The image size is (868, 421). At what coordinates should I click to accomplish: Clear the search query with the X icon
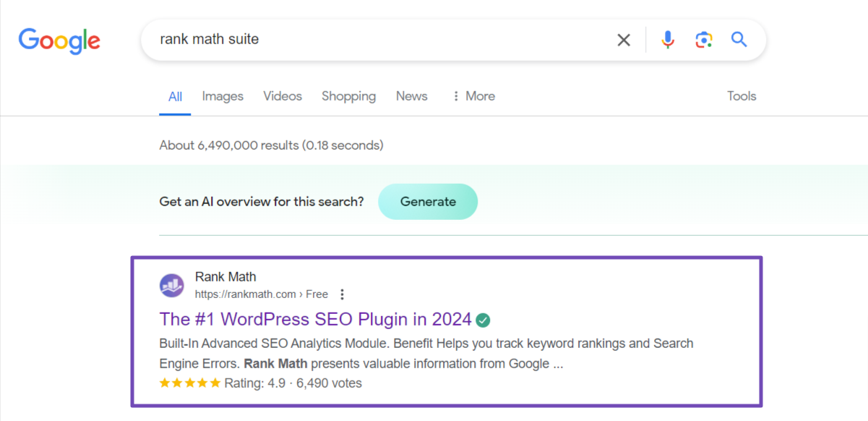pos(623,40)
